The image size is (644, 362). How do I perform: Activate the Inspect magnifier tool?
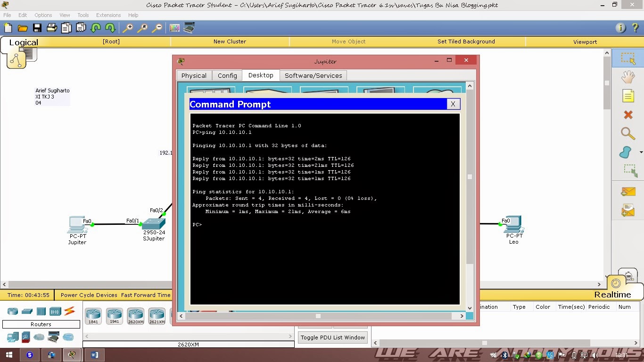(628, 133)
